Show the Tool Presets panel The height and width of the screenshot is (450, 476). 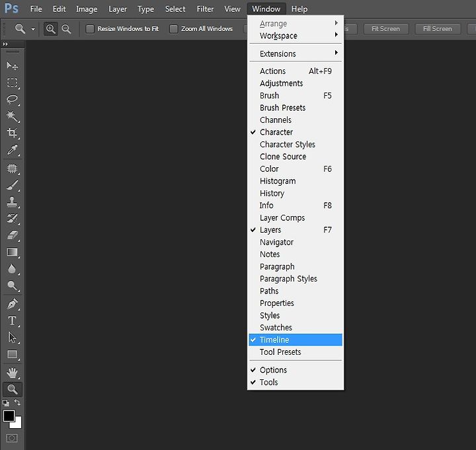pos(296,352)
